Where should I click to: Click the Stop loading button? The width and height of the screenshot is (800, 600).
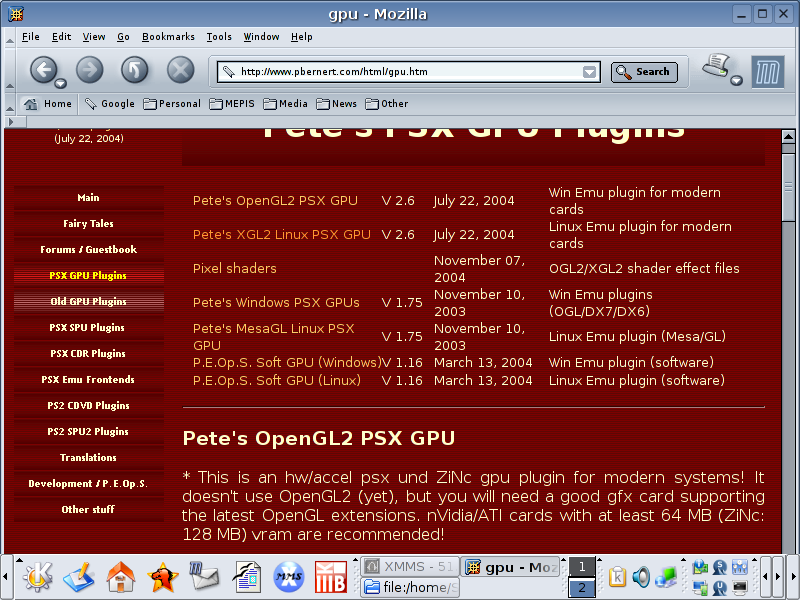pyautogui.click(x=180, y=69)
